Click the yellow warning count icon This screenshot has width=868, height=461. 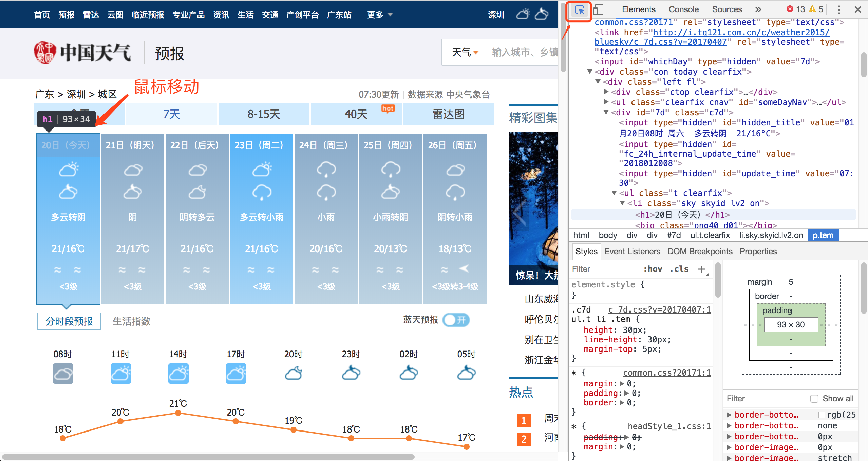pos(812,9)
